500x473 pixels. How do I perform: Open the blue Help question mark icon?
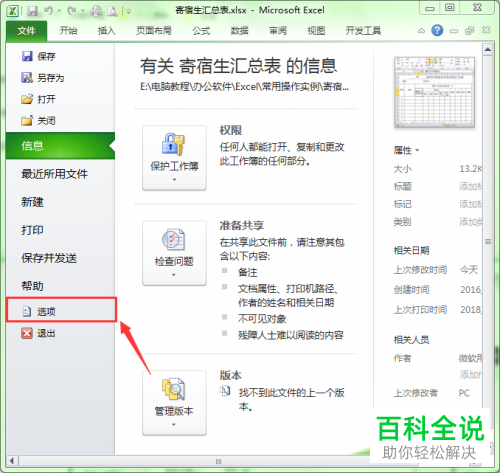coord(437,31)
